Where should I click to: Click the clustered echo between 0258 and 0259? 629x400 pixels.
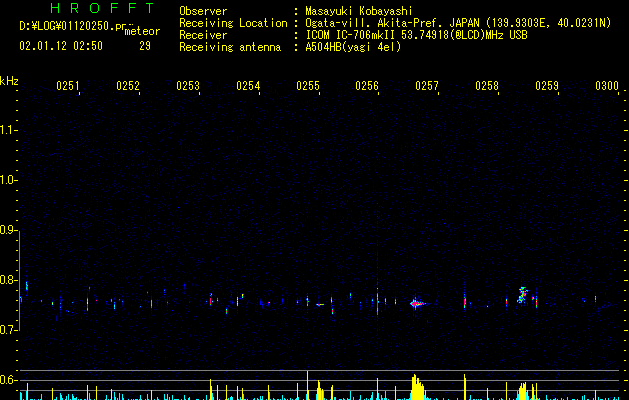pyautogui.click(x=522, y=295)
